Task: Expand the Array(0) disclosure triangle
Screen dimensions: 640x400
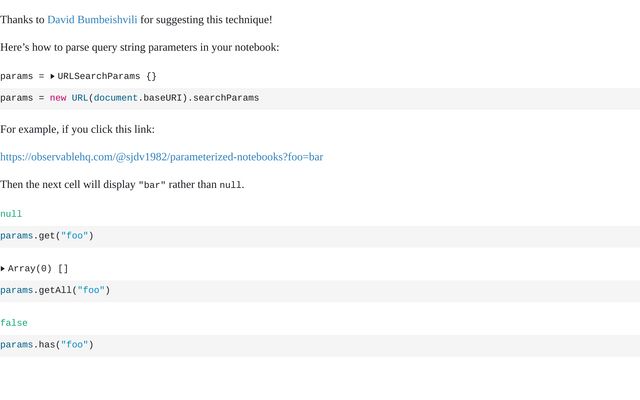Action: [3, 269]
